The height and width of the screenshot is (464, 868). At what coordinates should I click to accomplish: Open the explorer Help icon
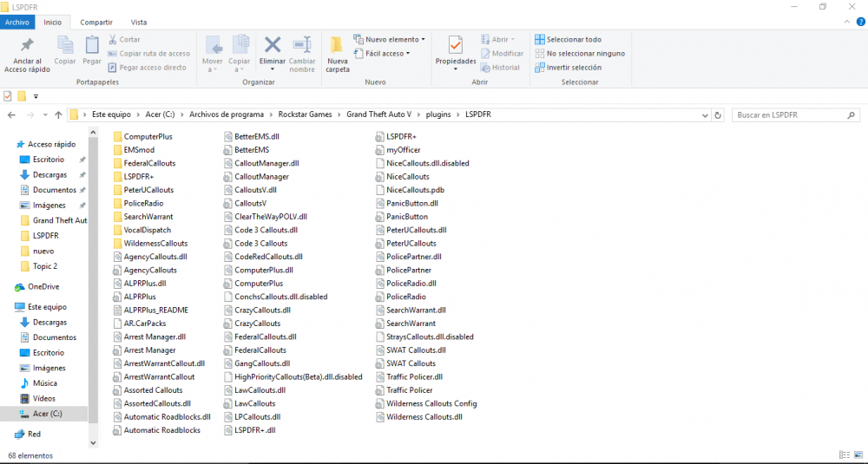(861, 23)
